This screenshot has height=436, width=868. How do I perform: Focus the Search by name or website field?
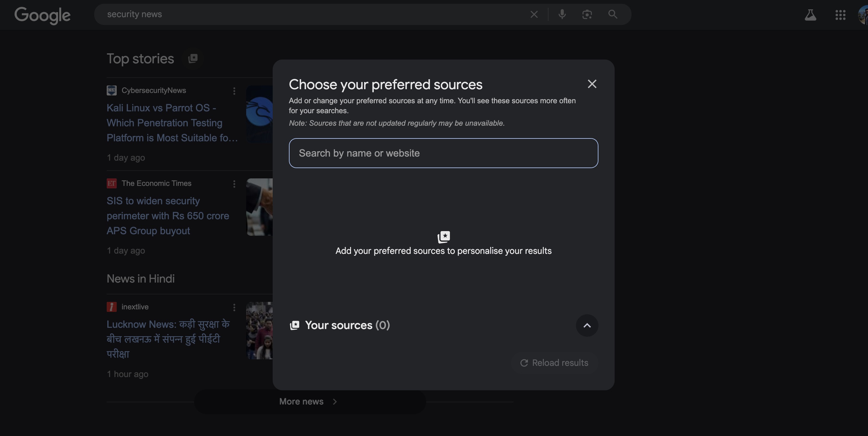443,153
